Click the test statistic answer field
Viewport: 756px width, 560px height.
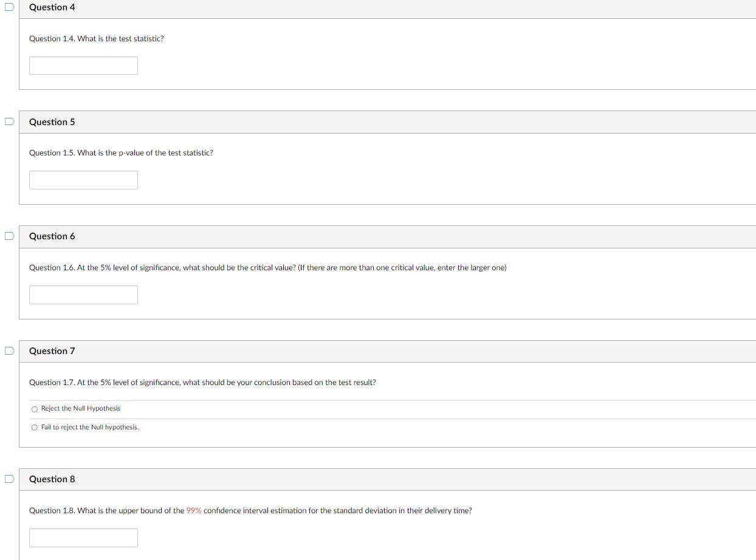coord(83,66)
